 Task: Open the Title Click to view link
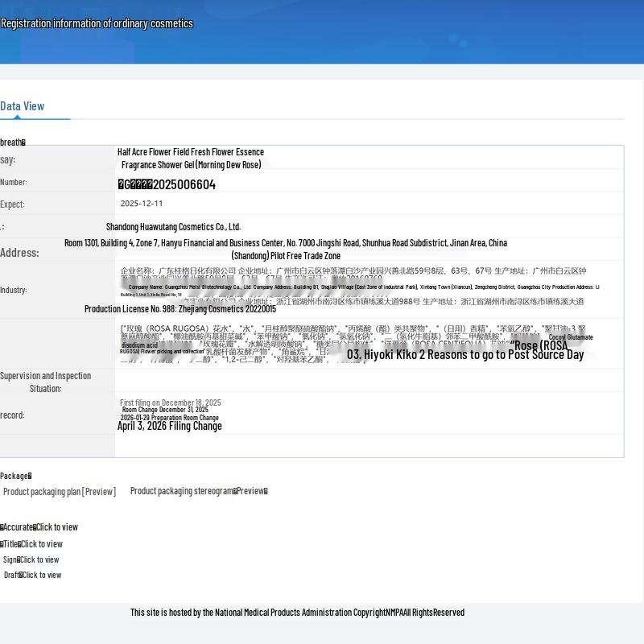point(31,544)
